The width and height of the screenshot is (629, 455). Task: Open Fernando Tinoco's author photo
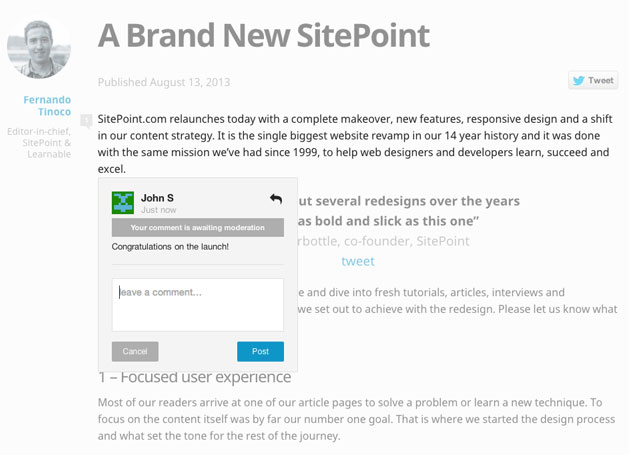coord(39,46)
